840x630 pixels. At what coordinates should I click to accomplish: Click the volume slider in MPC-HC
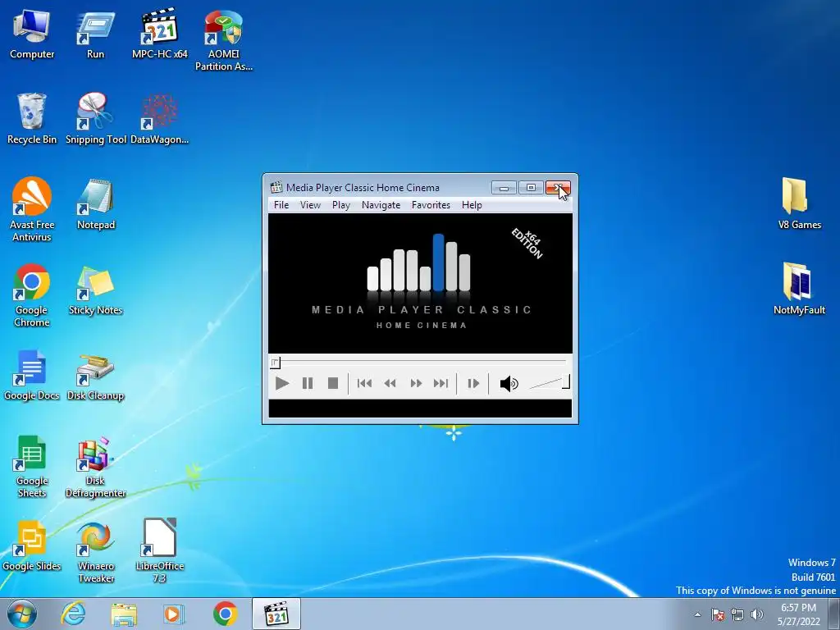[549, 382]
